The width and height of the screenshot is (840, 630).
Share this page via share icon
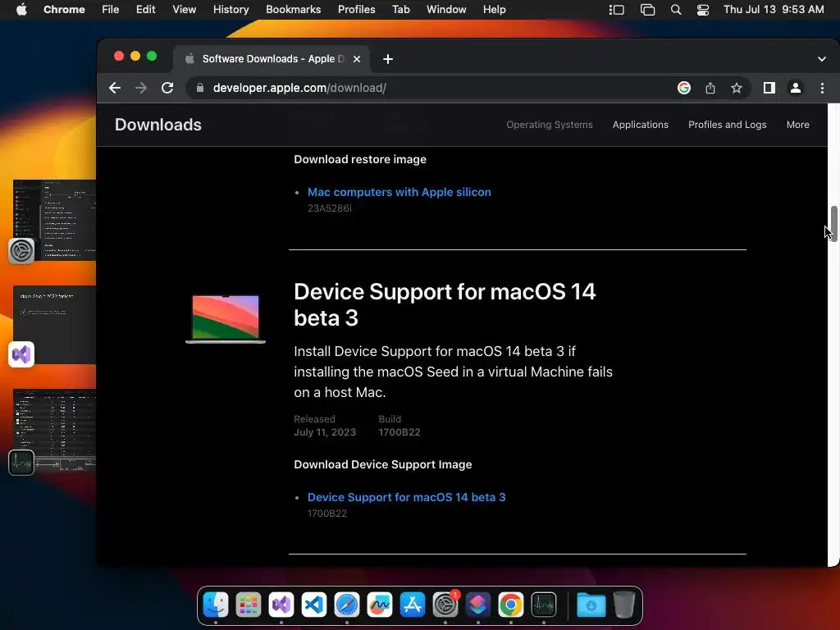point(710,88)
